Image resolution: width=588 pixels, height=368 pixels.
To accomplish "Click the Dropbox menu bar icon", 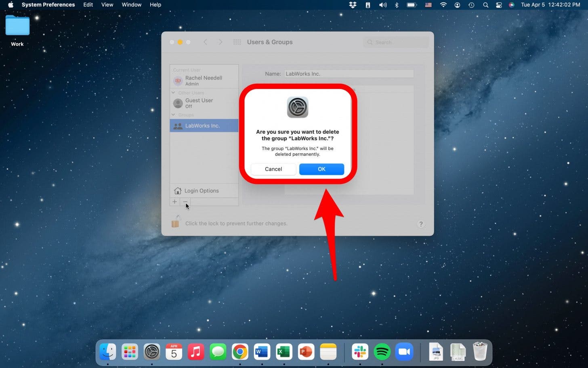I will (x=353, y=5).
